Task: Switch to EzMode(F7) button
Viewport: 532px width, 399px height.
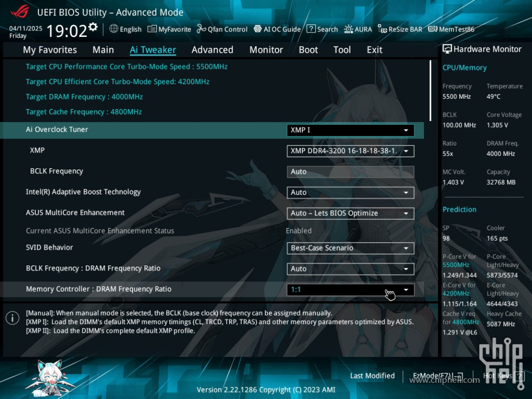Action: pyautogui.click(x=438, y=376)
